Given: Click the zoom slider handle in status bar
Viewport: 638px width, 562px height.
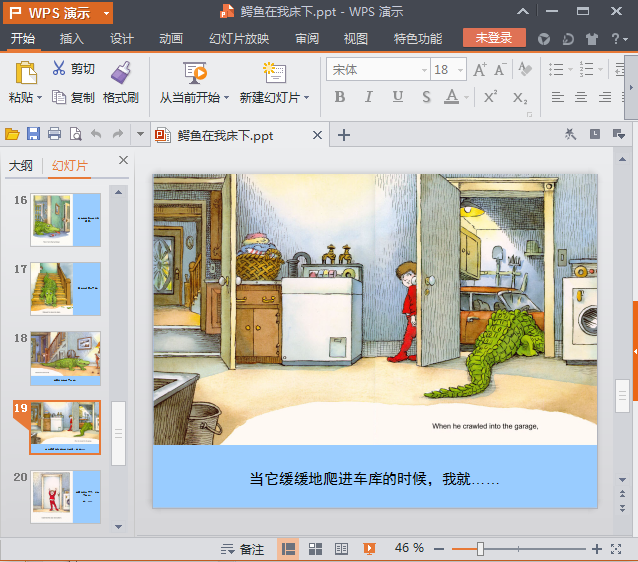Looking at the screenshot, I should pos(481,549).
